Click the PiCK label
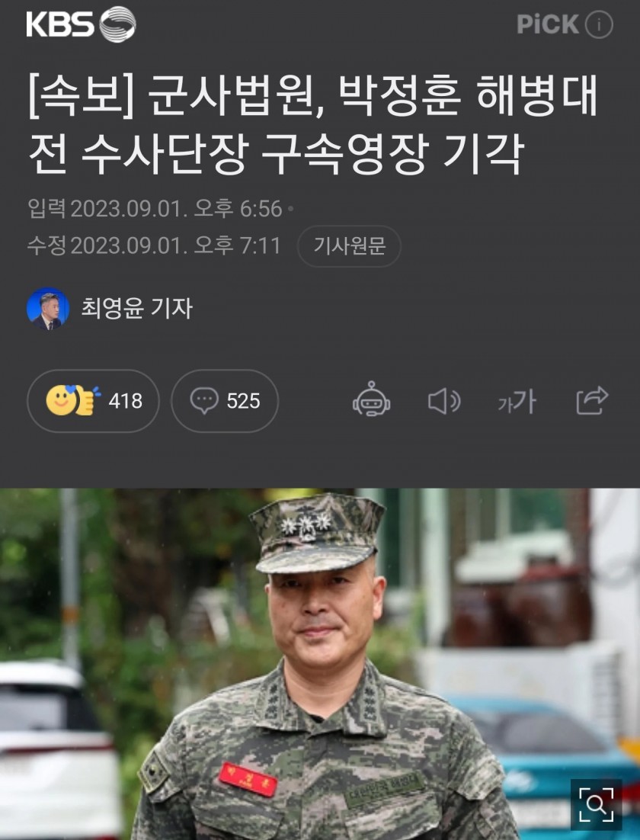 pyautogui.click(x=547, y=24)
